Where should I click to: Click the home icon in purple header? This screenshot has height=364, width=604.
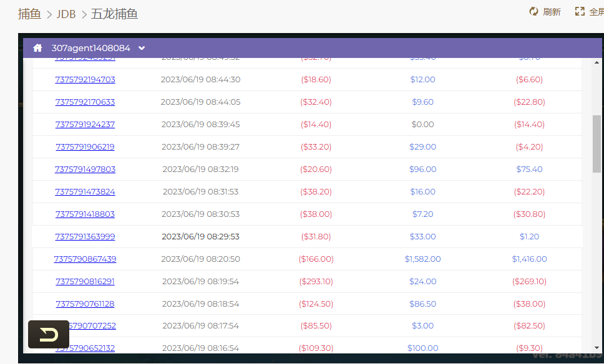(x=38, y=48)
